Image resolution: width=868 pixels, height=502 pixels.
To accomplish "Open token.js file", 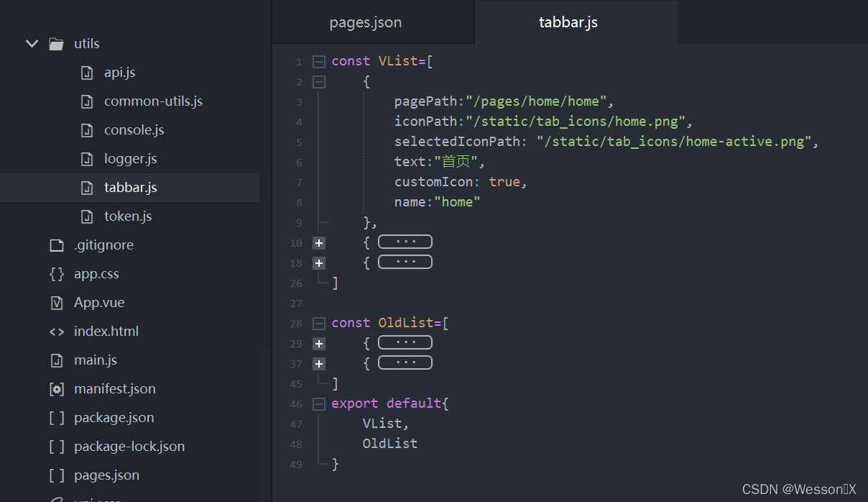I will (x=128, y=216).
